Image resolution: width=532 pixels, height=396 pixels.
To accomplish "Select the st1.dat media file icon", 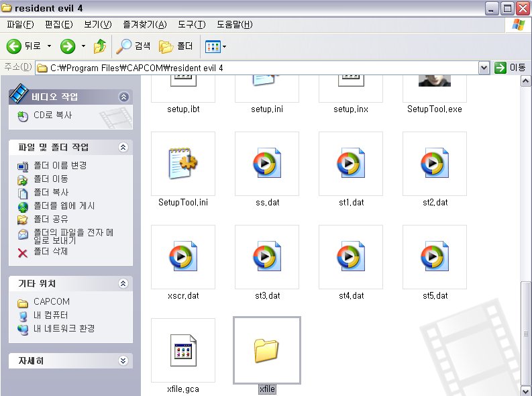I will (x=351, y=164).
